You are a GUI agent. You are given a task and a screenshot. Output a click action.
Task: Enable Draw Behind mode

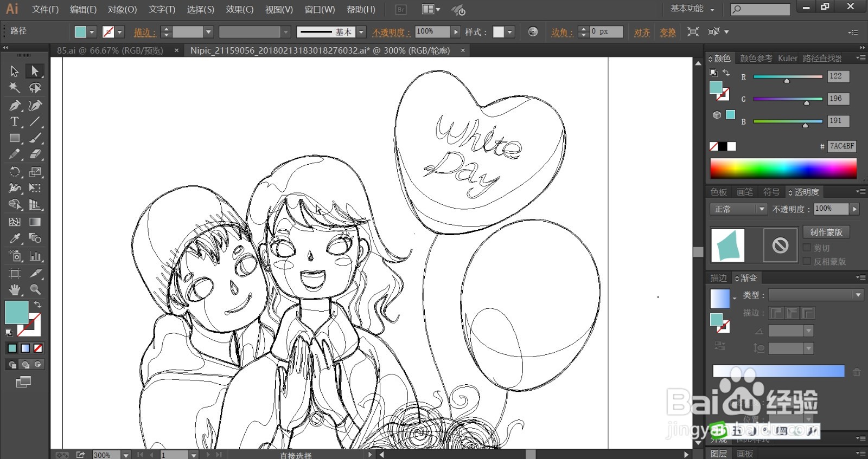click(25, 365)
